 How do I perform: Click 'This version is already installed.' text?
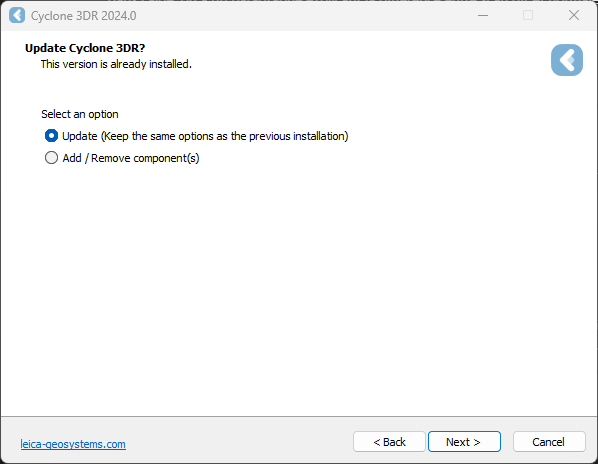(x=116, y=64)
